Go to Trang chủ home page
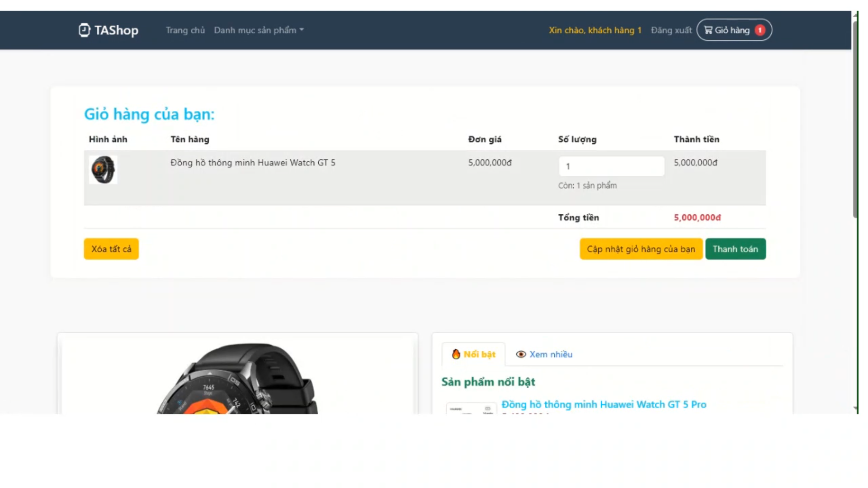This screenshot has height=488, width=868. point(185,30)
